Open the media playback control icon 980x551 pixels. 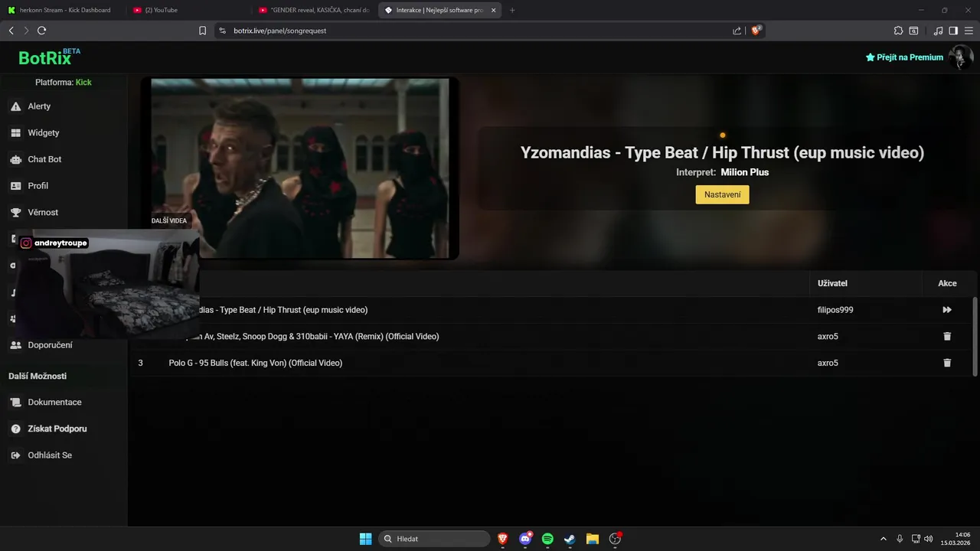pos(938,31)
